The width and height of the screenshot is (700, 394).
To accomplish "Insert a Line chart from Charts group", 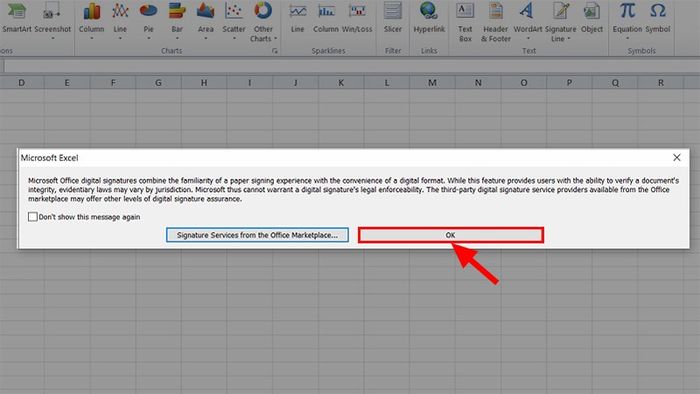I will 120,18.
